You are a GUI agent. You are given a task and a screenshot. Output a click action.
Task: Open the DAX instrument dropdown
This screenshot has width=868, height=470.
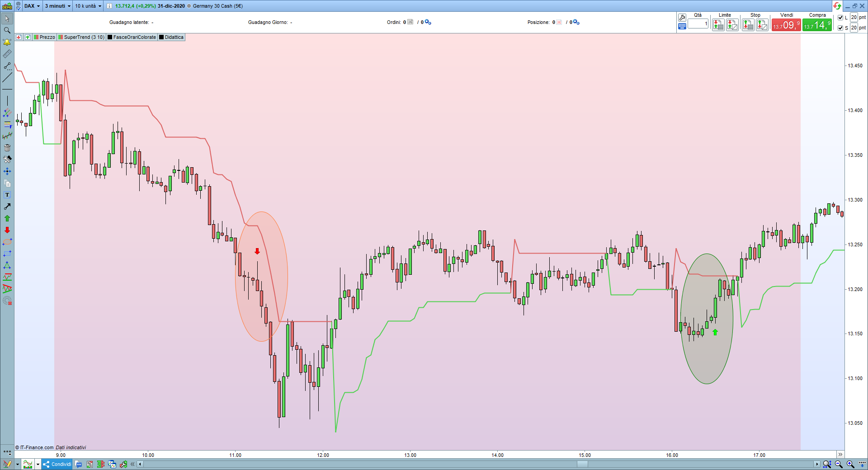[32, 6]
